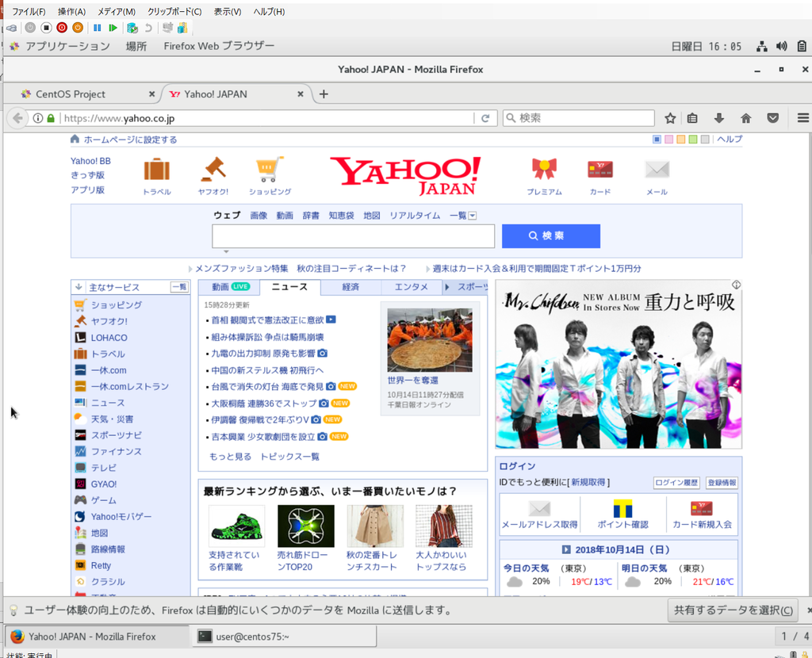Open the giant pizza news thumbnail
This screenshot has height=658, width=812.
(x=429, y=339)
